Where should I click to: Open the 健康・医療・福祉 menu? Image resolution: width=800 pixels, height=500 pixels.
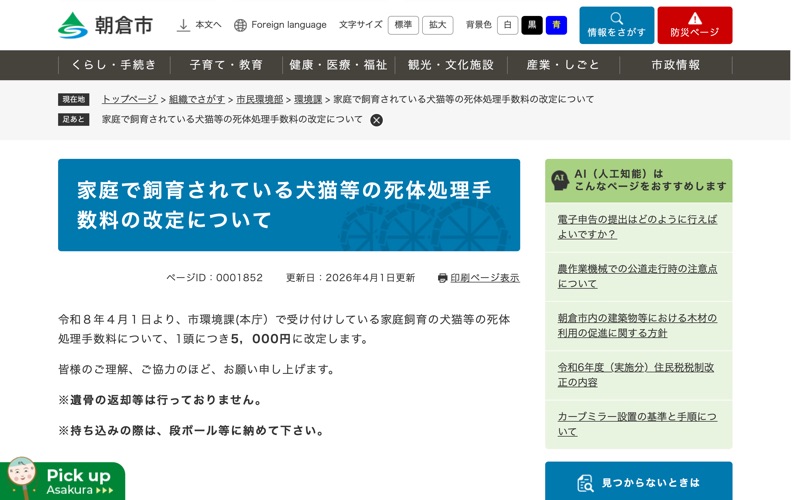[338, 65]
